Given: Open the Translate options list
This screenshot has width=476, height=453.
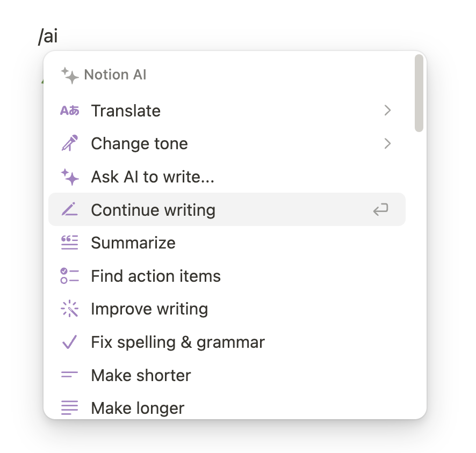Looking at the screenshot, I should point(126,111).
